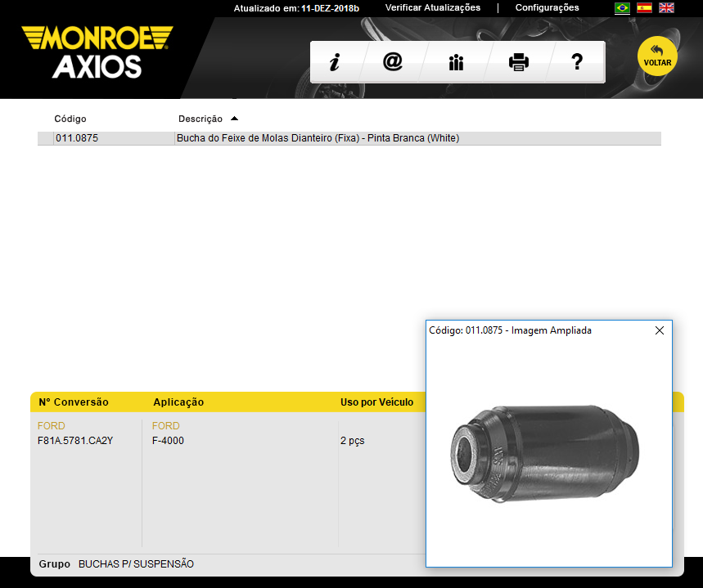Screen dimensions: 703x588
Task: Switch language with the Brazil flag
Action: point(622,8)
